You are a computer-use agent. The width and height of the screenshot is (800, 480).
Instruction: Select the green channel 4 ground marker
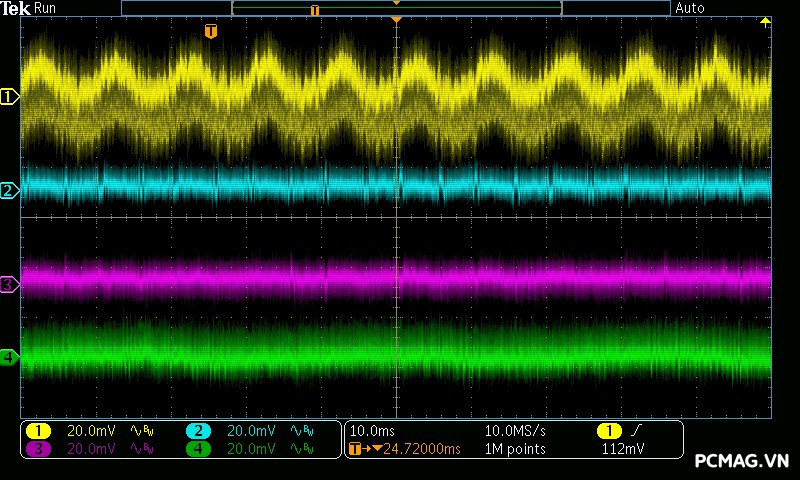[x=9, y=357]
